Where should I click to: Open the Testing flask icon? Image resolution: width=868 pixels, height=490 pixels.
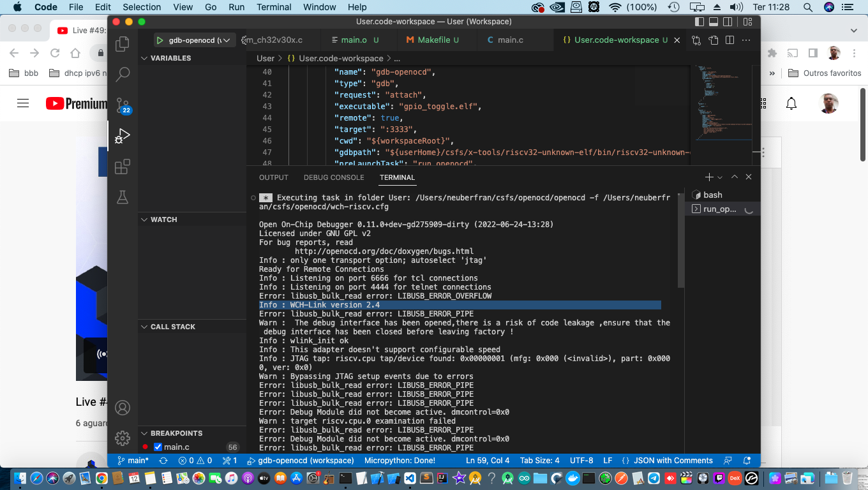pos(122,198)
